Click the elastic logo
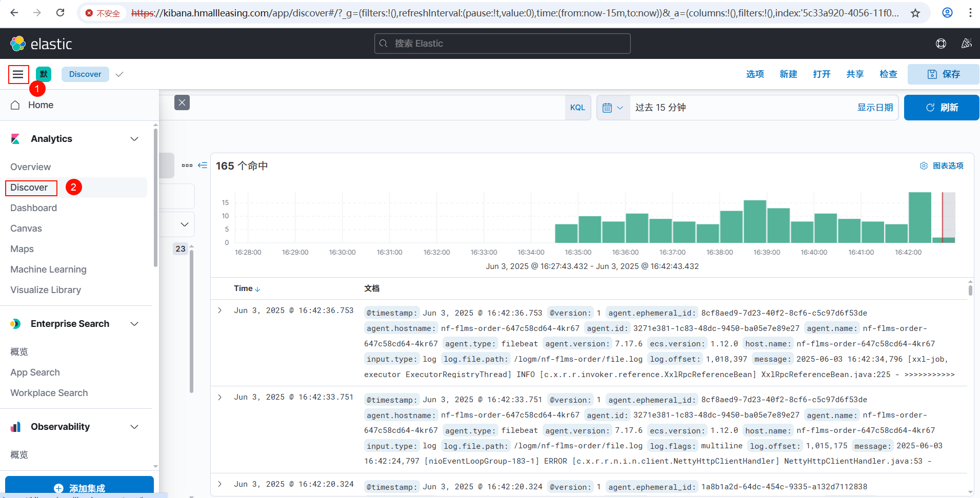The width and height of the screenshot is (980, 498). [41, 44]
